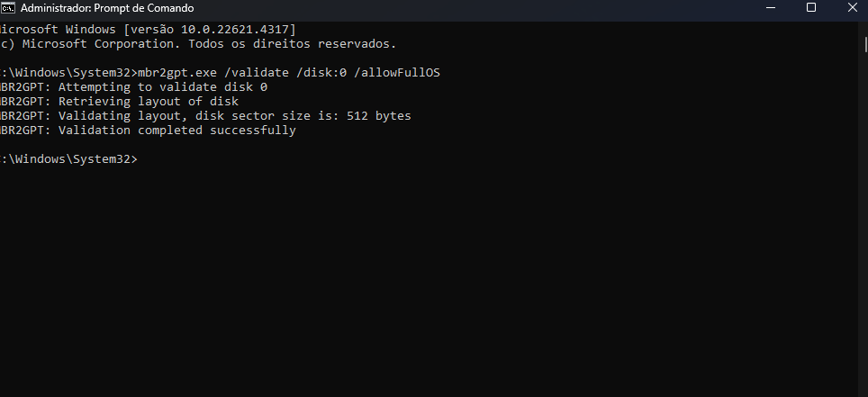The height and width of the screenshot is (397, 868).
Task: Minimize the Prompt de Comando window
Action: coord(770,8)
